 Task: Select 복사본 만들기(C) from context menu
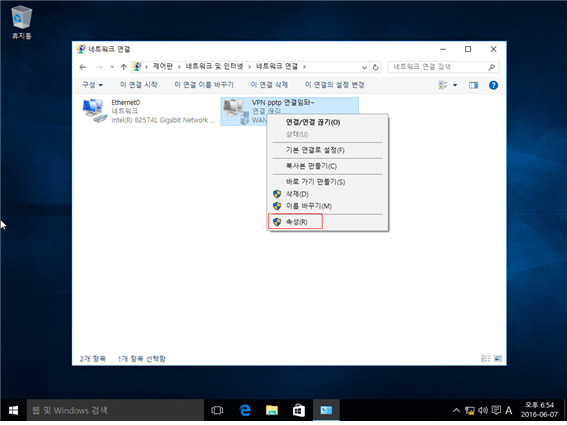click(327, 166)
